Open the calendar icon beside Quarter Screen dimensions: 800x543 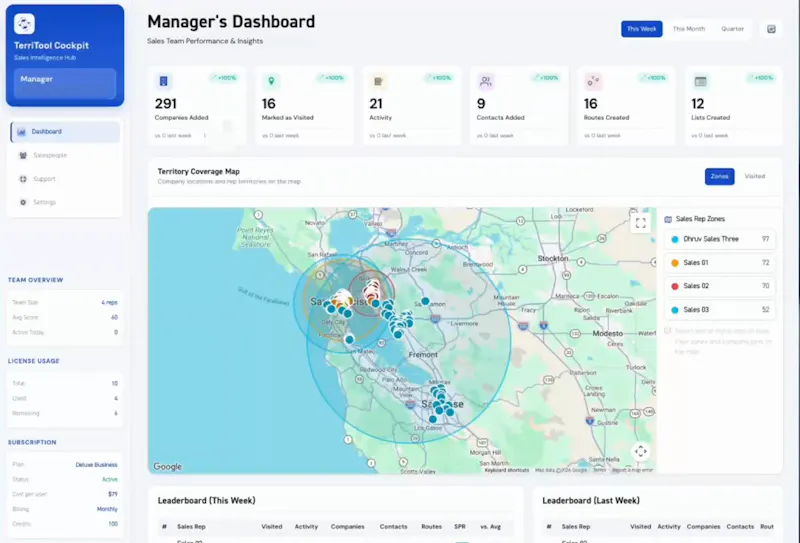pyautogui.click(x=771, y=29)
